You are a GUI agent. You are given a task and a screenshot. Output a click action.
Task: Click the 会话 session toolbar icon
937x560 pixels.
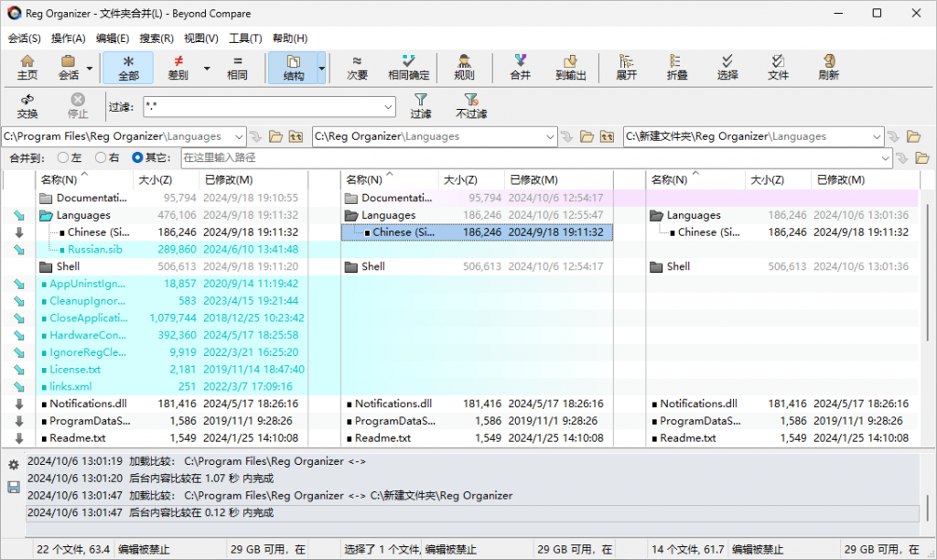point(68,68)
